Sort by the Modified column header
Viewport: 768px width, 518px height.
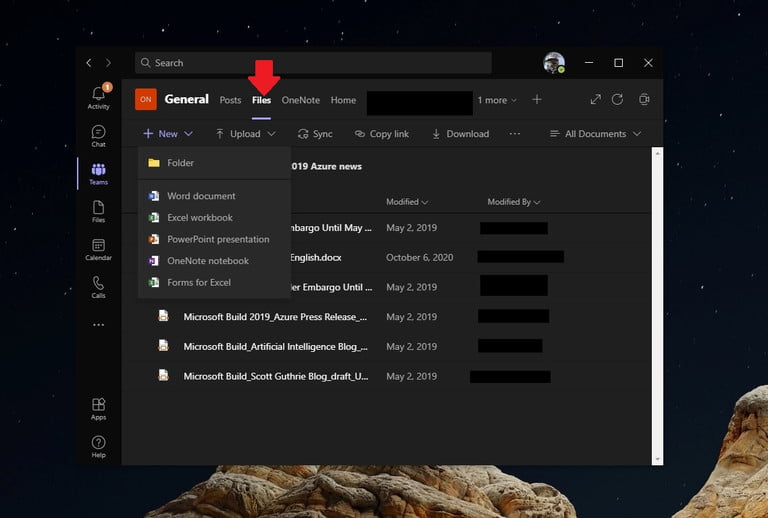tap(407, 202)
